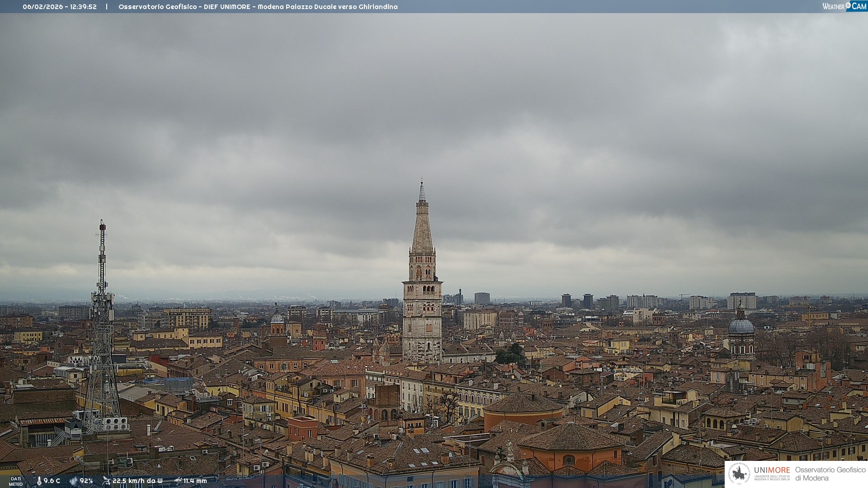
Task: Click the Ghirlandina tower spire
Action: point(422,226)
